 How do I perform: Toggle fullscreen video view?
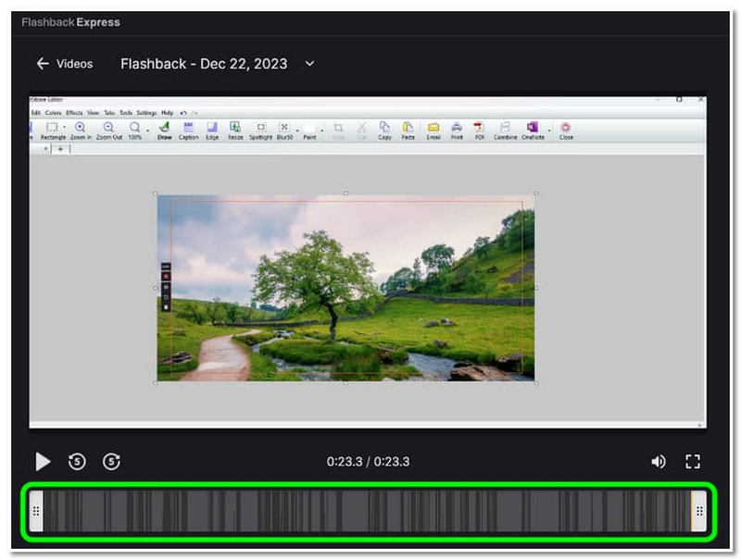pyautogui.click(x=692, y=461)
